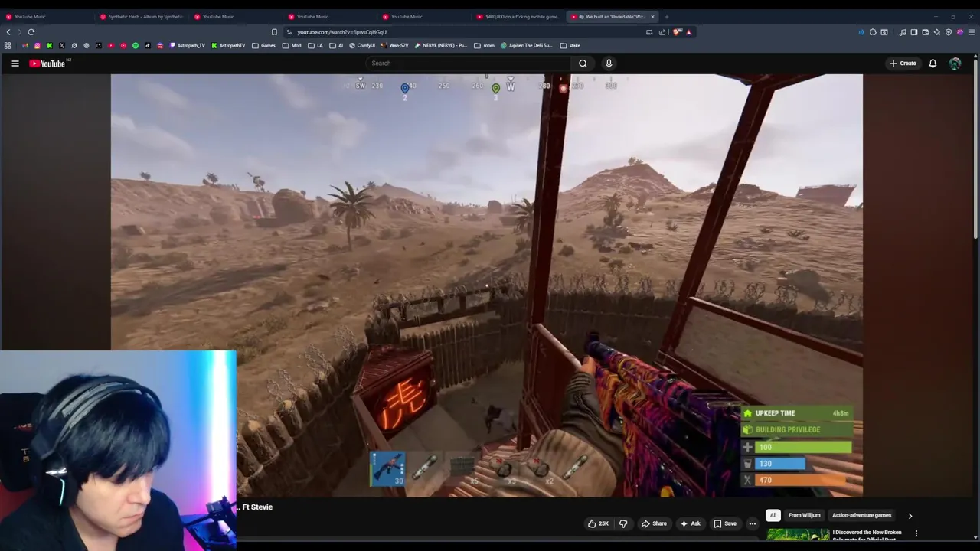Switch to the Synthetic Flesh album tab

tap(141, 16)
